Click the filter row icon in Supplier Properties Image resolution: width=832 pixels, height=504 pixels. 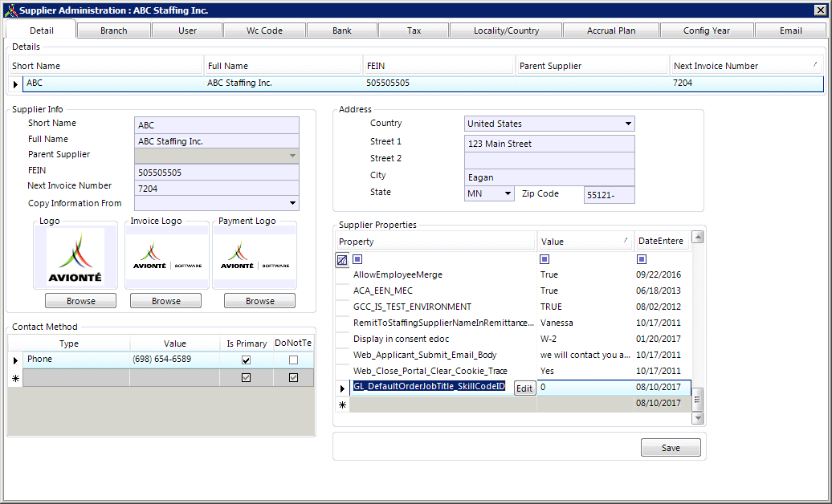(x=342, y=260)
